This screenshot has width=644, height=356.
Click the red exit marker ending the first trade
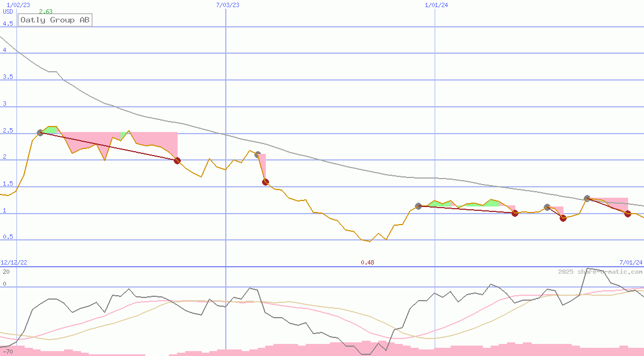tap(177, 160)
